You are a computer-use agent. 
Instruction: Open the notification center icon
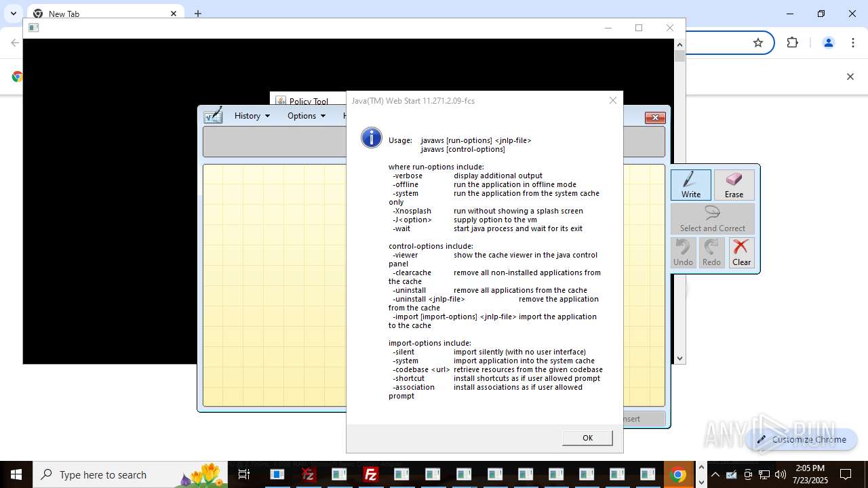(846, 474)
